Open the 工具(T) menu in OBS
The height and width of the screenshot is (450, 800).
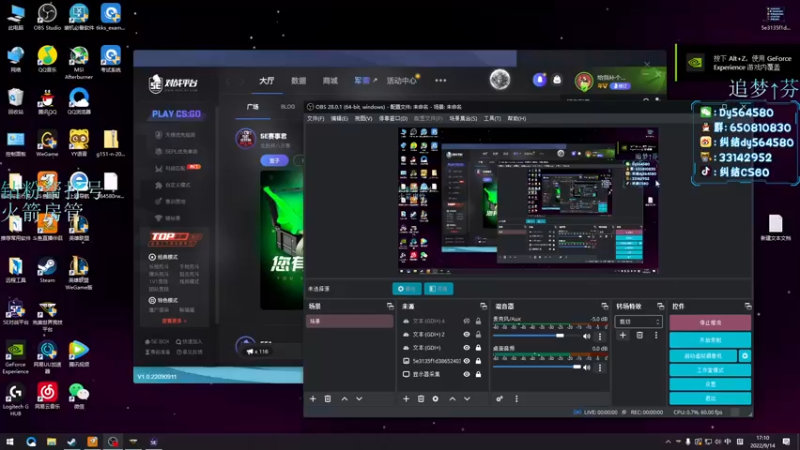(492, 118)
